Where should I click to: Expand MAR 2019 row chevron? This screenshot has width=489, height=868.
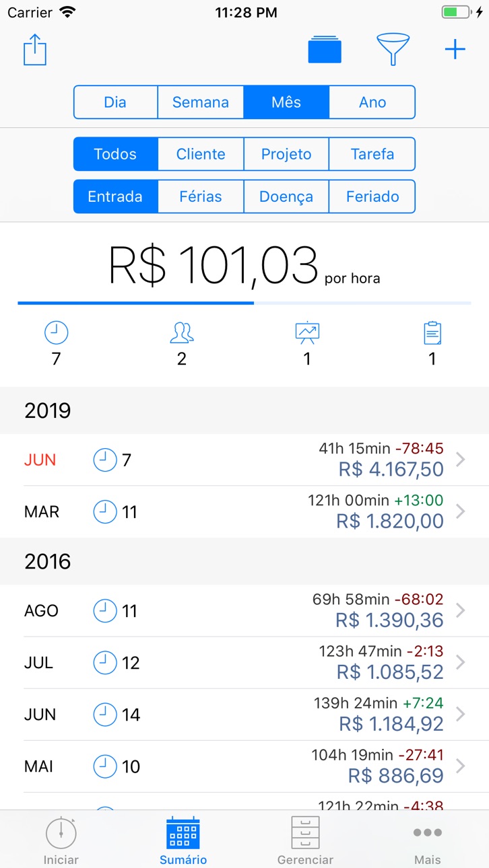(x=461, y=511)
